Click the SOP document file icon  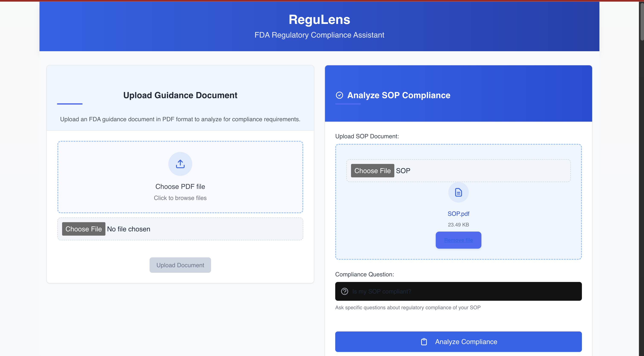[458, 192]
